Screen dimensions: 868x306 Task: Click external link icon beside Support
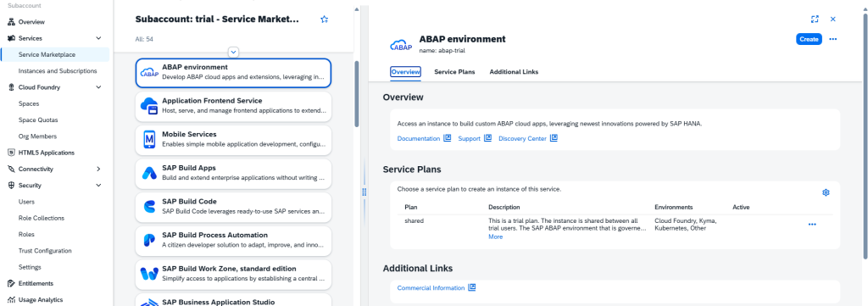click(x=487, y=138)
